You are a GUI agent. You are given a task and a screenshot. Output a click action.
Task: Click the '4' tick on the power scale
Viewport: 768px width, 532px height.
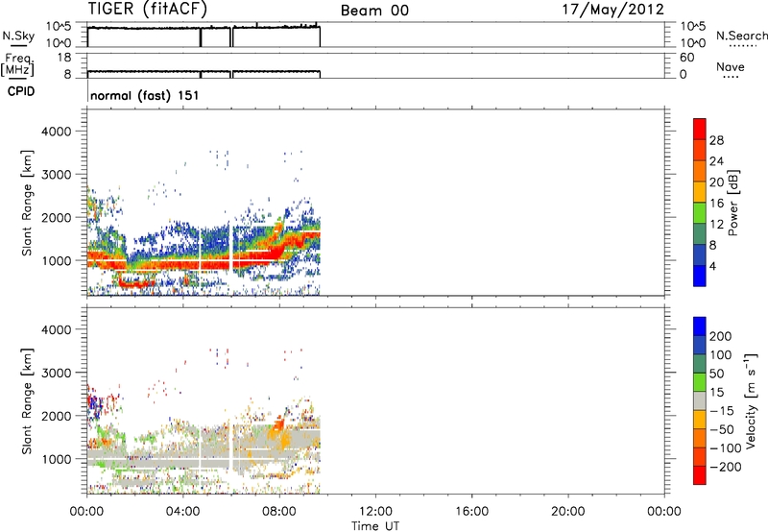click(712, 266)
